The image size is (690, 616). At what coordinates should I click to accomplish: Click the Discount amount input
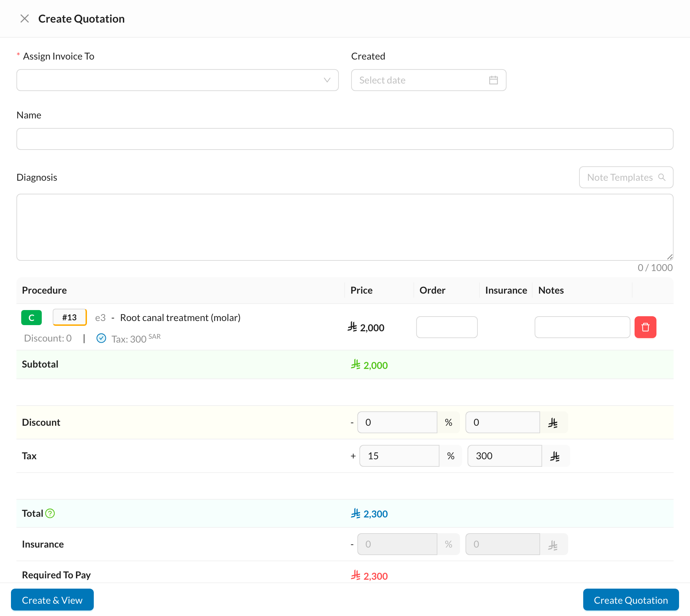pyautogui.click(x=502, y=422)
